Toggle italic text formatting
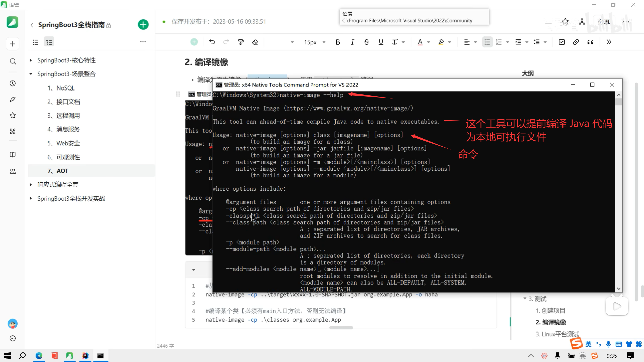Viewport: 644px width, 362px height. pyautogui.click(x=352, y=42)
